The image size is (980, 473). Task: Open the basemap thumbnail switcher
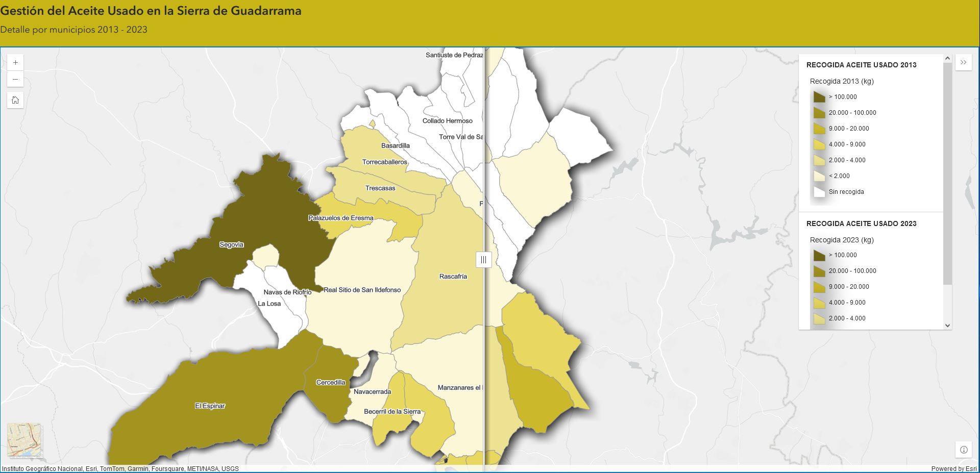coord(24,439)
